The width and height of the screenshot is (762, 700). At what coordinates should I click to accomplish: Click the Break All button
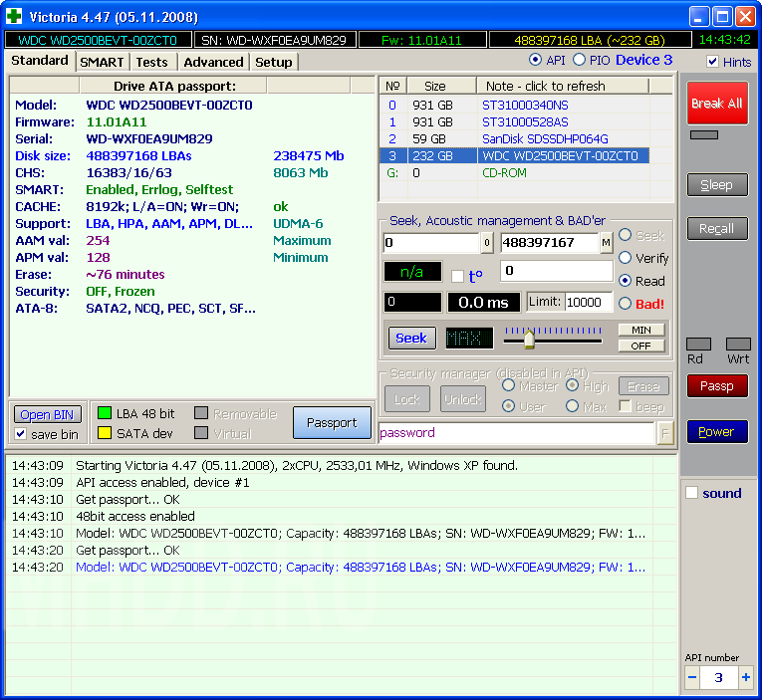click(717, 103)
